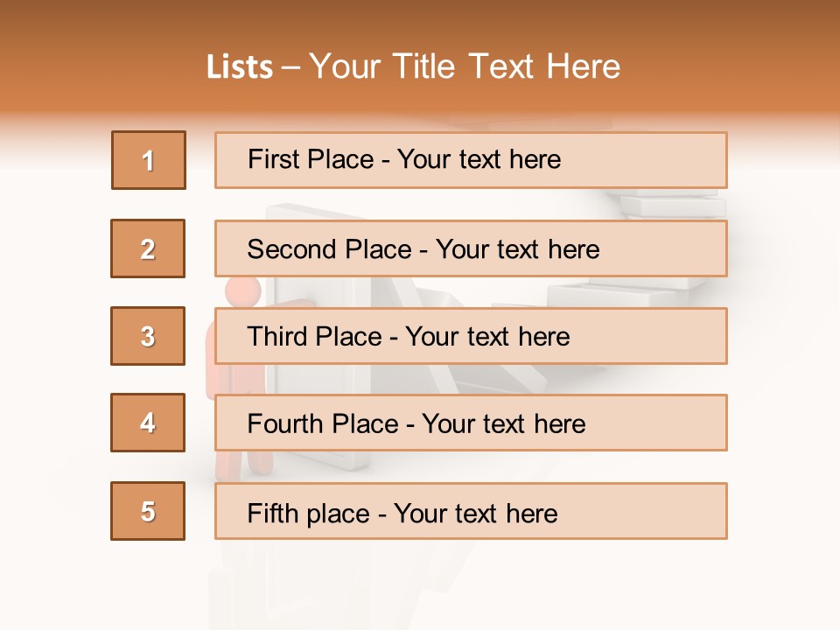Image resolution: width=840 pixels, height=630 pixels.
Task: Choose the number 5 box
Action: 148,511
